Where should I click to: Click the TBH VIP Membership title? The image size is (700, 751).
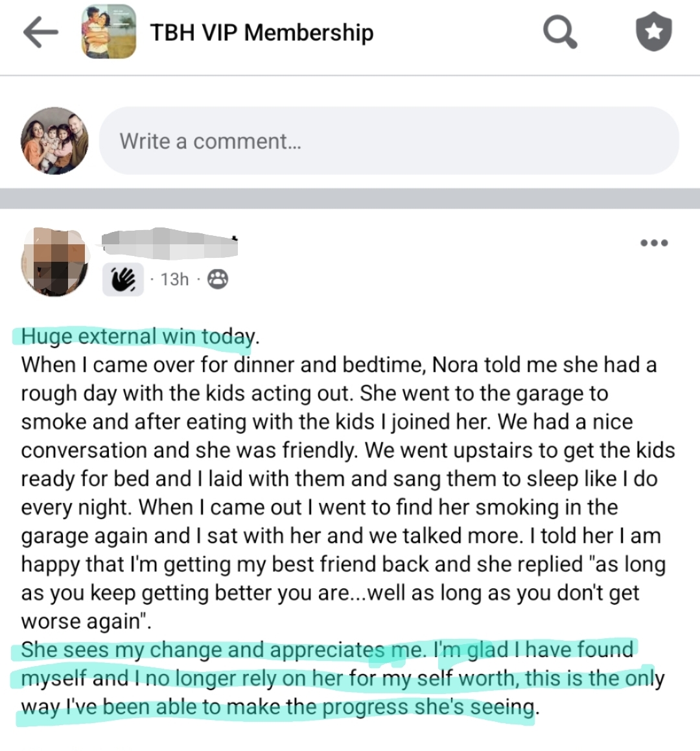click(x=261, y=32)
